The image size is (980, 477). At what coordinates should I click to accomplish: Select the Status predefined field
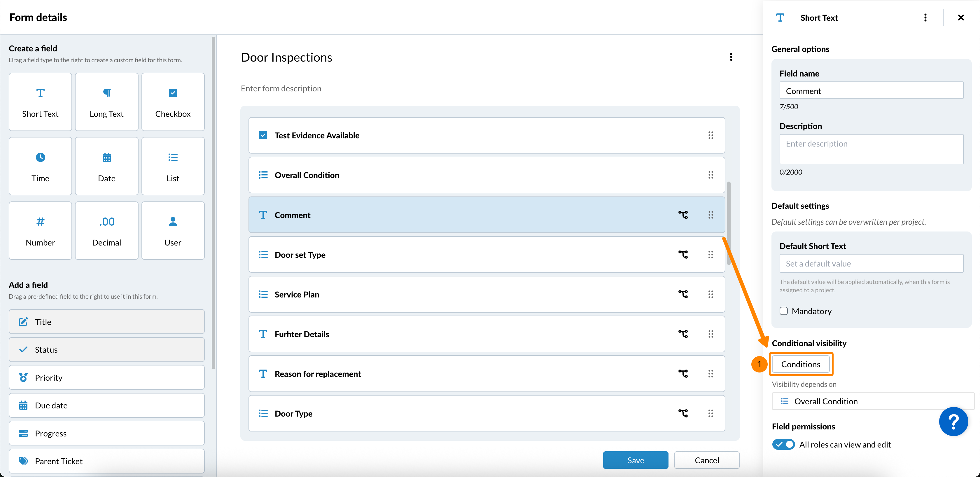click(106, 349)
